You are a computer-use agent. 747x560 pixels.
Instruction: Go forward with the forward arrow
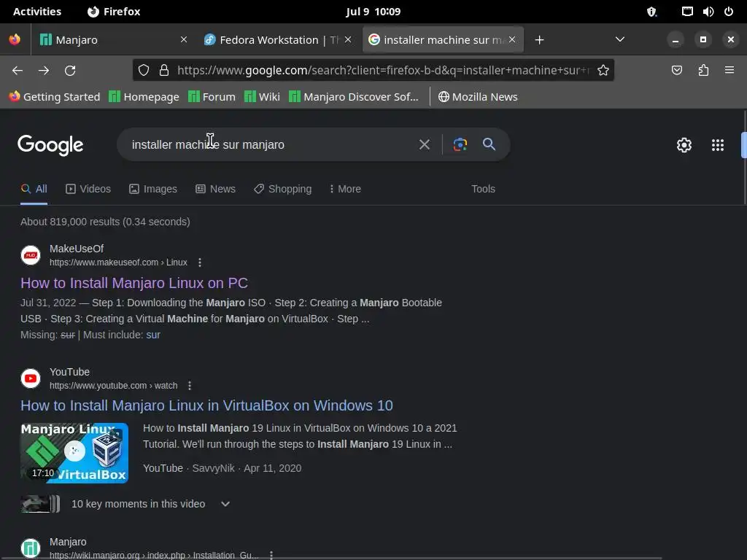click(x=44, y=71)
